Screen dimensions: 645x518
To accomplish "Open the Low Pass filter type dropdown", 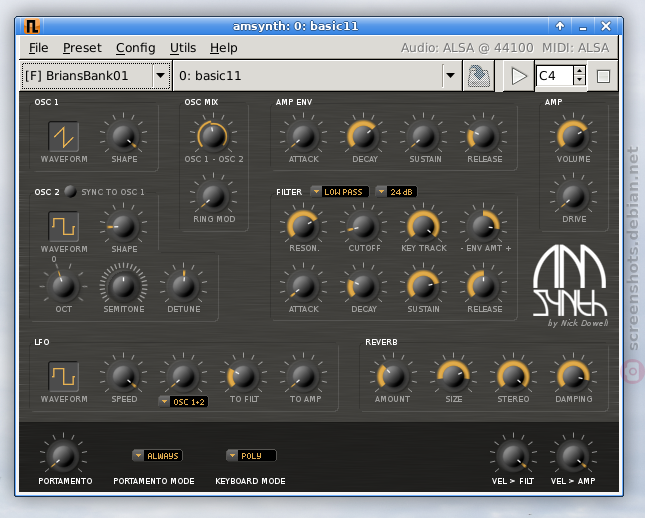I will pos(339,192).
